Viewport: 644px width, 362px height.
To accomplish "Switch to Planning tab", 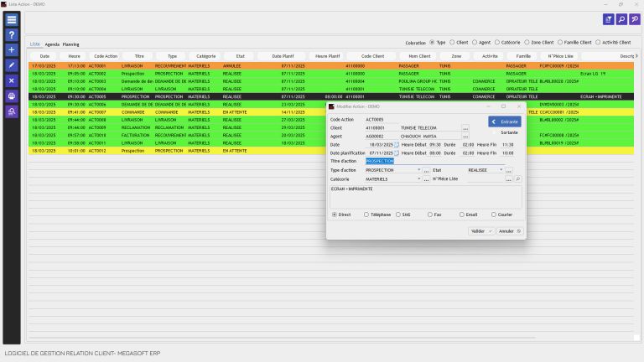I will pos(70,44).
